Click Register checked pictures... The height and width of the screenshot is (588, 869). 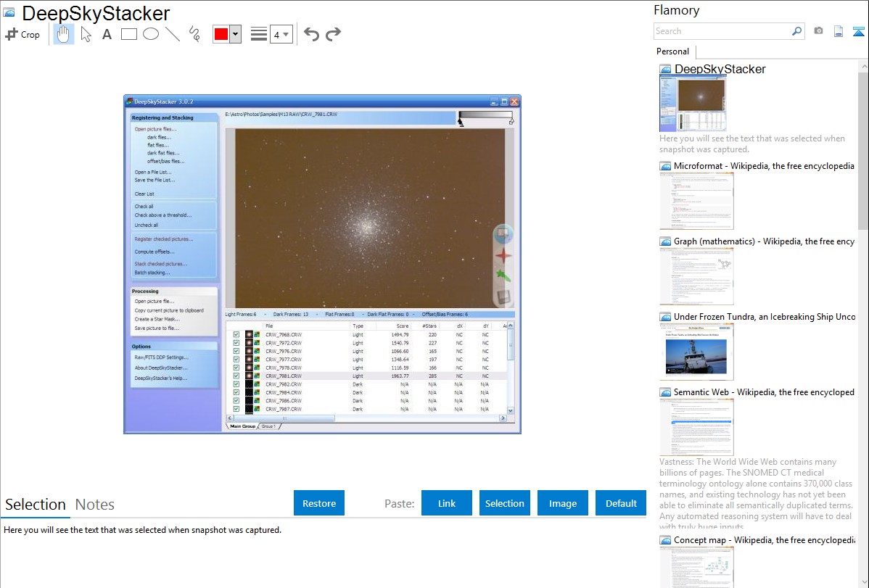163,239
